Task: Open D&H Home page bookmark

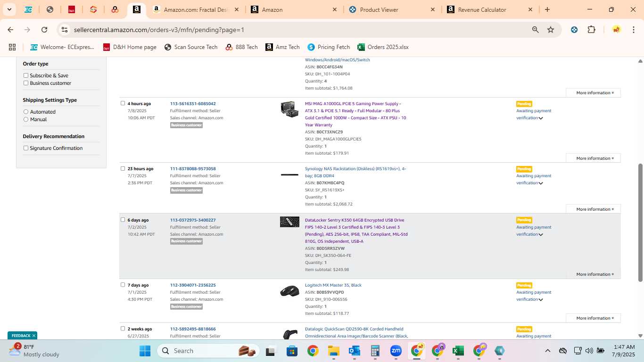Action: (x=130, y=47)
